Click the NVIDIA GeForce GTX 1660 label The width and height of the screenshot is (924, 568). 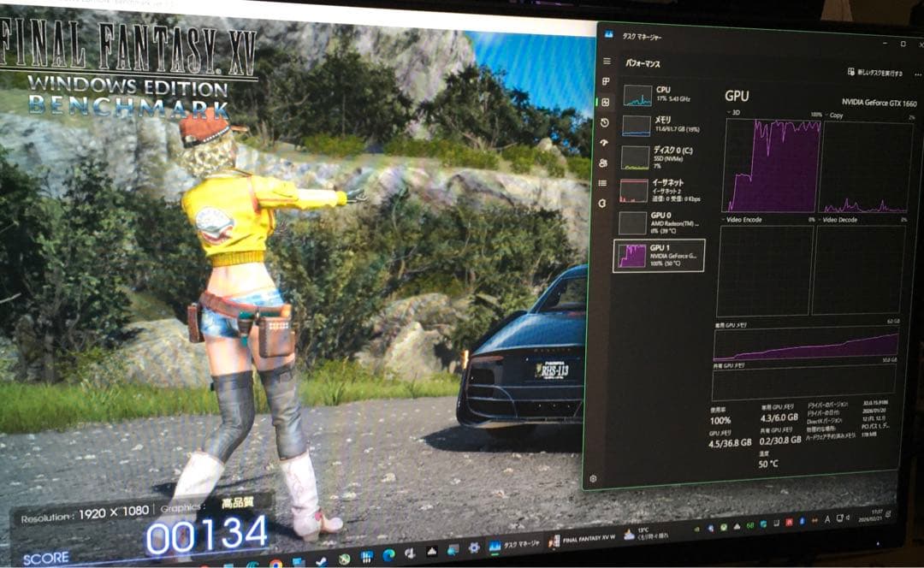click(880, 103)
